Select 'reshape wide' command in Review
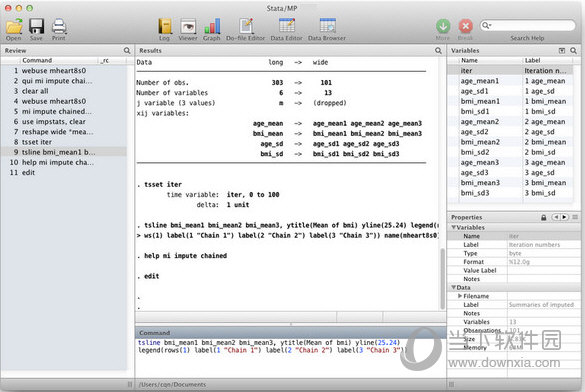Image resolution: width=585 pixels, height=392 pixels. tap(64, 132)
